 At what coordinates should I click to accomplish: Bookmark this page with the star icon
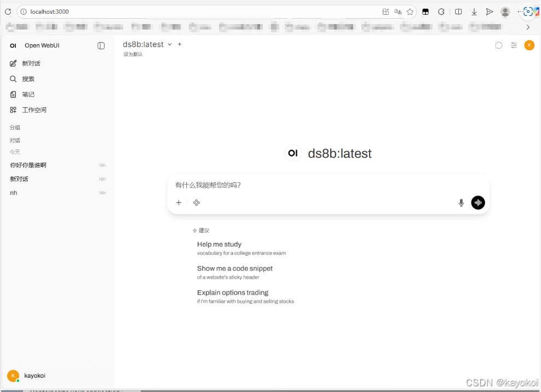coord(410,11)
